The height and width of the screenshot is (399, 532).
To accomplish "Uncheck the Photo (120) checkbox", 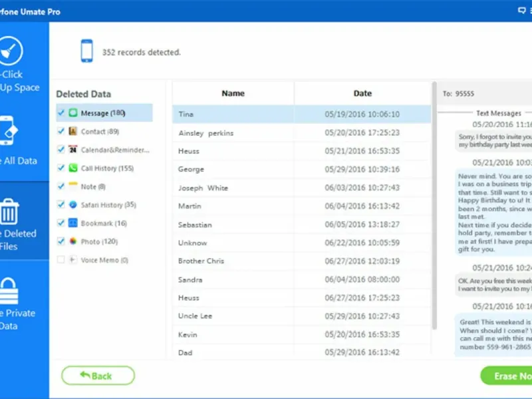I will click(x=61, y=241).
